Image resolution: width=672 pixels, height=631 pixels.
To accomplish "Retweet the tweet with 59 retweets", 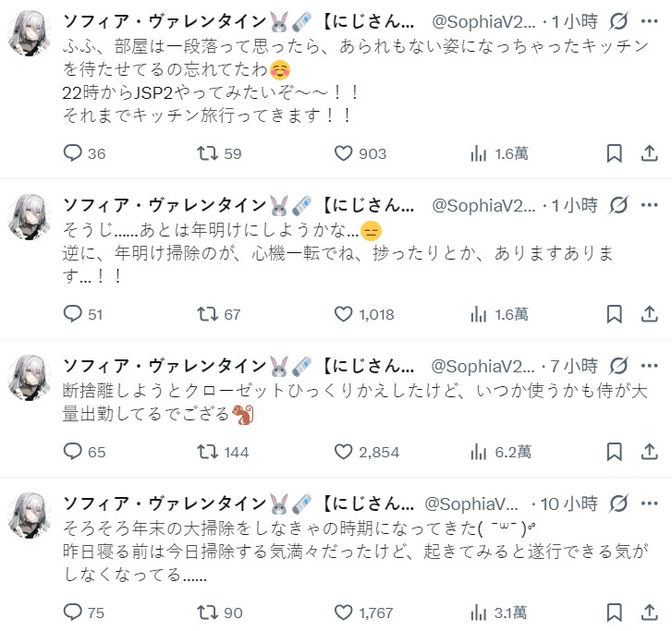I will (x=209, y=153).
